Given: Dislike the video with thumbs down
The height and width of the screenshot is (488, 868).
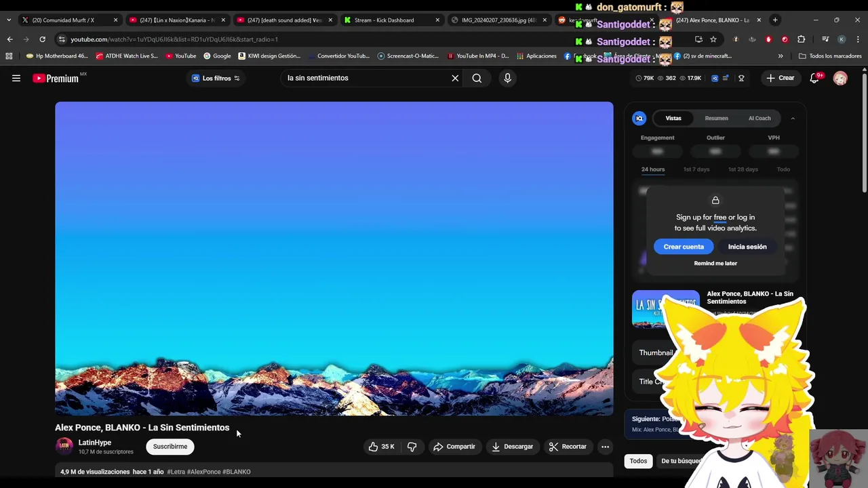Looking at the screenshot, I should click(412, 447).
